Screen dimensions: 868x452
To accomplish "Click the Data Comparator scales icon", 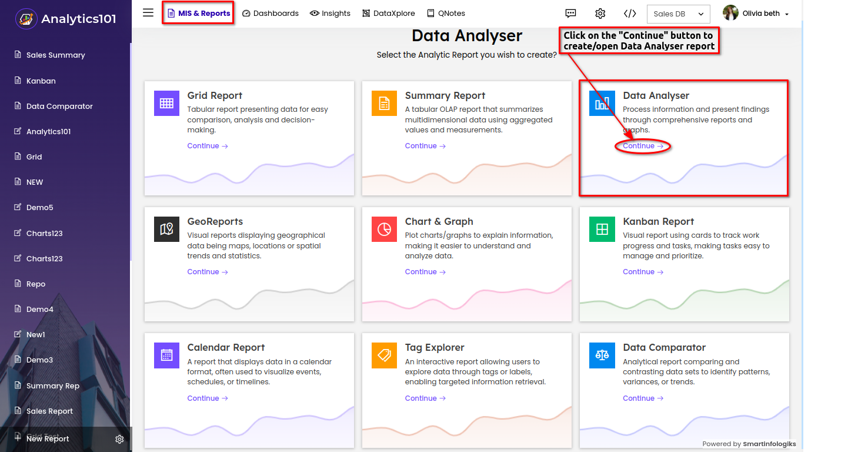I will (602, 355).
